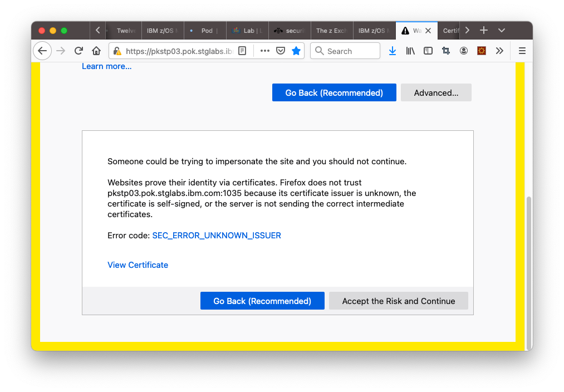
Task: Switch to the securi tab
Action: tap(290, 31)
